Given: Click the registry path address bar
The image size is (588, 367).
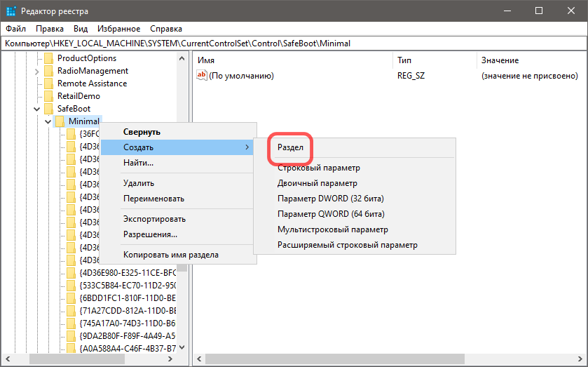Looking at the screenshot, I should tap(294, 44).
